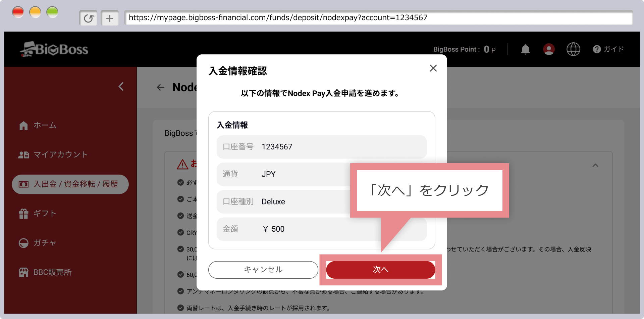Open the language globe icon
The width and height of the screenshot is (644, 319).
[573, 49]
